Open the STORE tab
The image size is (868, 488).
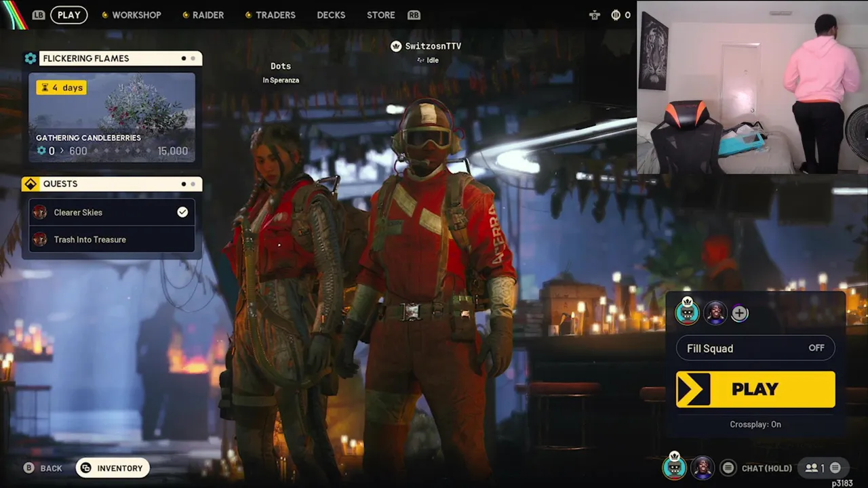click(x=380, y=15)
